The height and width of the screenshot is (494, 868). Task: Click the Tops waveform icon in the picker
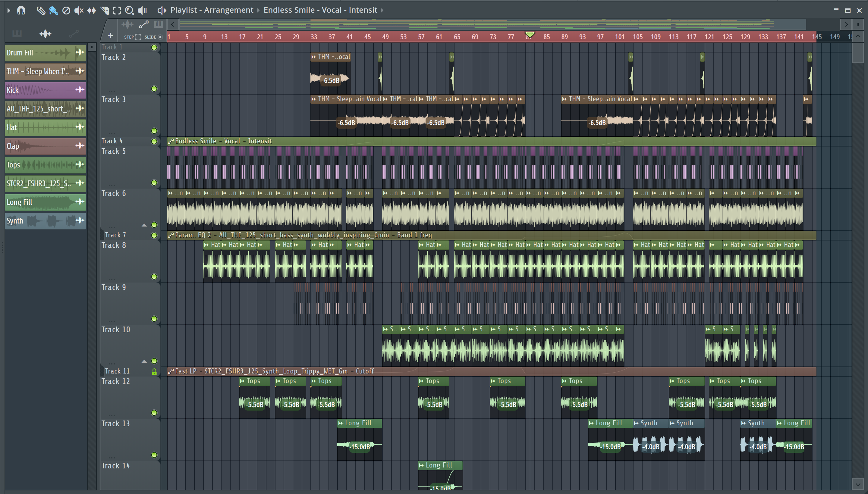click(x=80, y=164)
